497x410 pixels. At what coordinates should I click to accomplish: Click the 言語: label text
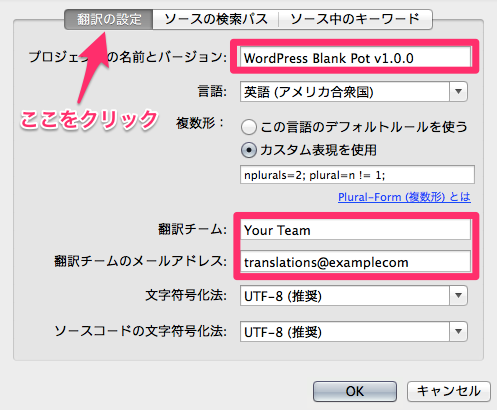pyautogui.click(x=212, y=91)
